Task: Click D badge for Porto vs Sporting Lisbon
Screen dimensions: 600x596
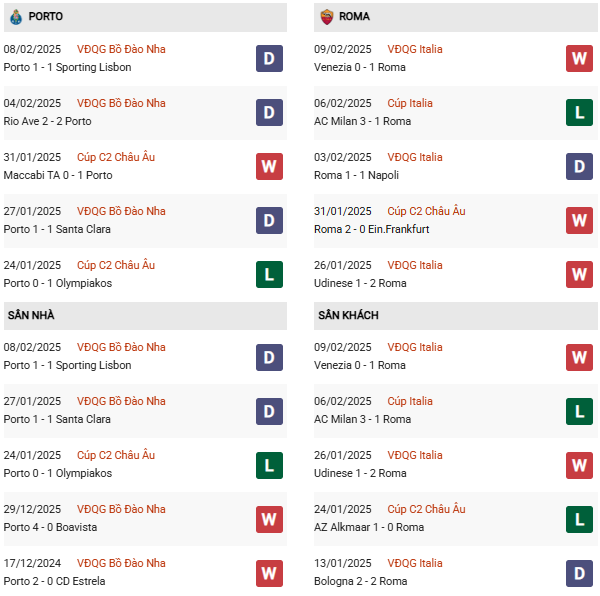Action: pos(269,58)
